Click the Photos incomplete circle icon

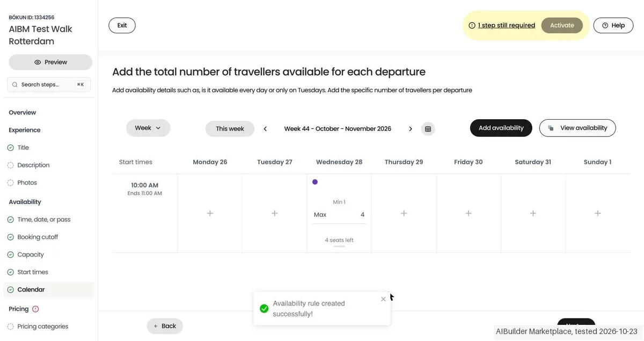click(x=11, y=183)
